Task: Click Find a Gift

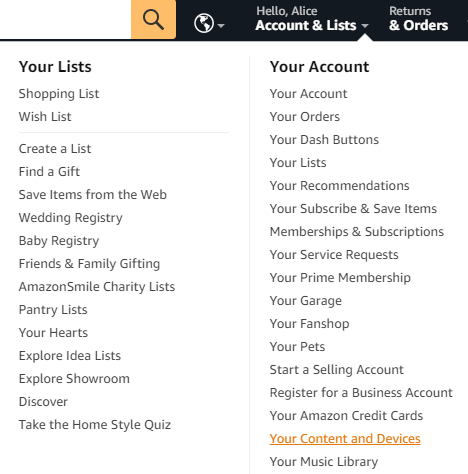Action: coord(49,172)
